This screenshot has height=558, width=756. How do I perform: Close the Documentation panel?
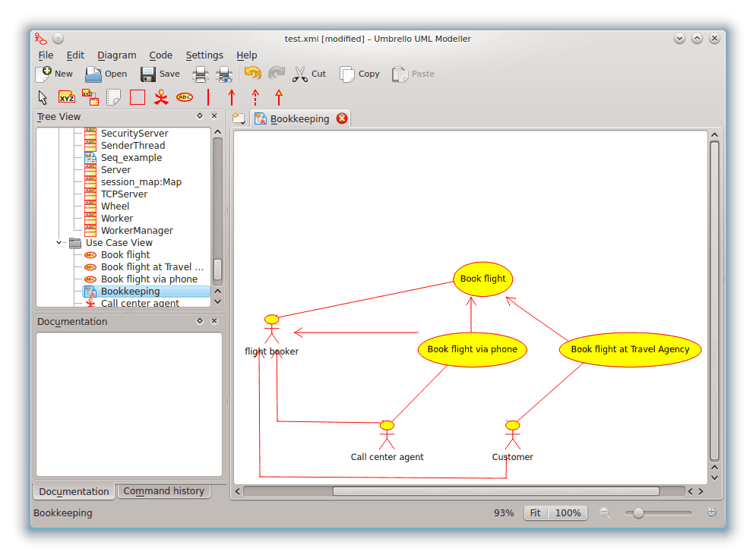[214, 321]
